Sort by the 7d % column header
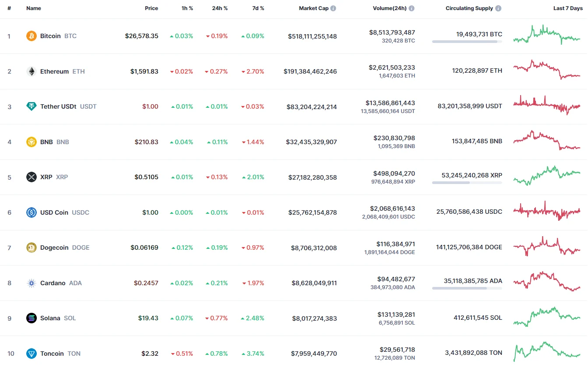588x368 pixels. pyautogui.click(x=258, y=8)
